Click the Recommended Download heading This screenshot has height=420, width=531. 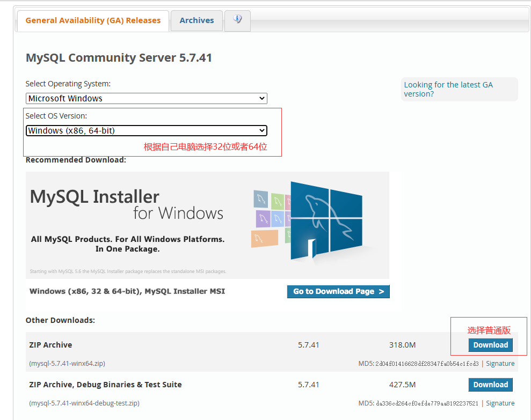[76, 160]
